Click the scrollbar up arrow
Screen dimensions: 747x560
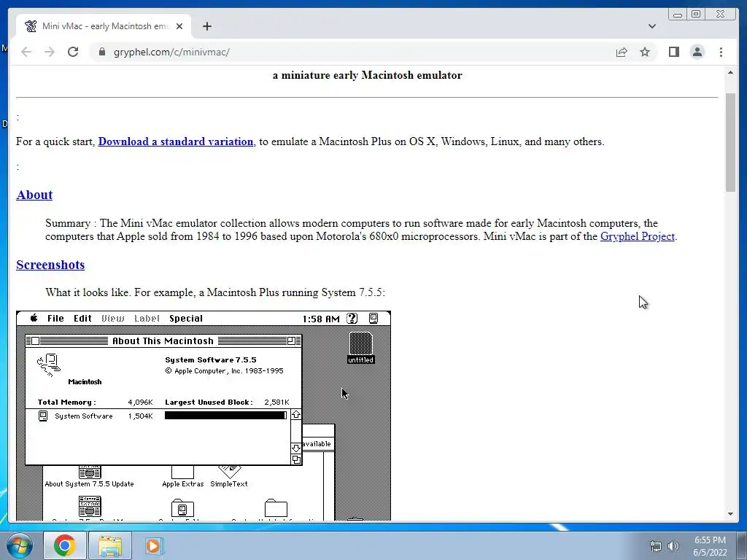tap(730, 72)
